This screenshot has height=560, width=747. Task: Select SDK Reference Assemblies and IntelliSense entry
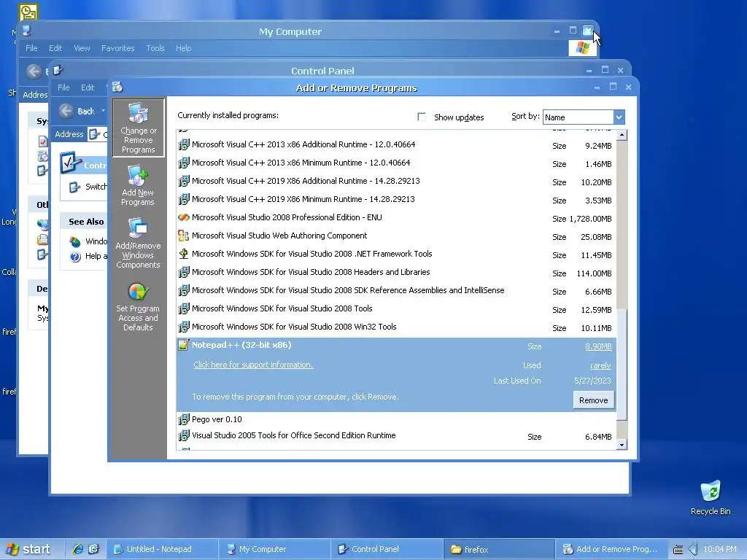coord(396,290)
